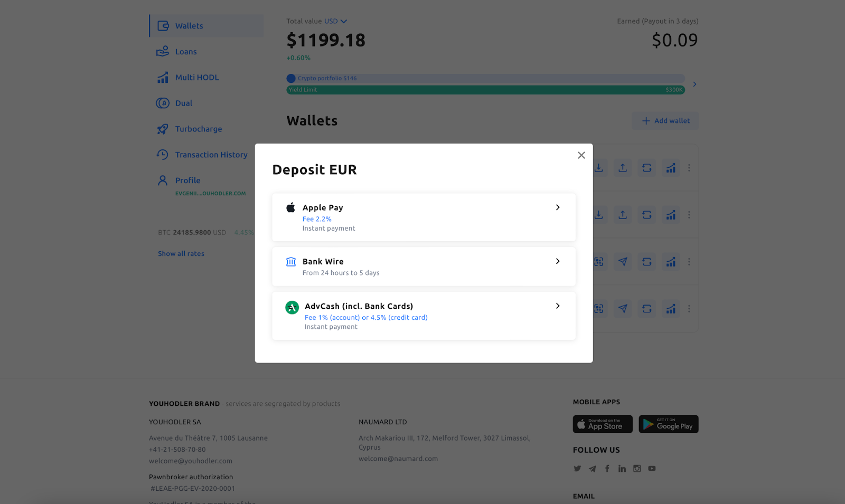Click chart icon in second wallet row
This screenshot has height=504, width=845.
[x=671, y=215]
